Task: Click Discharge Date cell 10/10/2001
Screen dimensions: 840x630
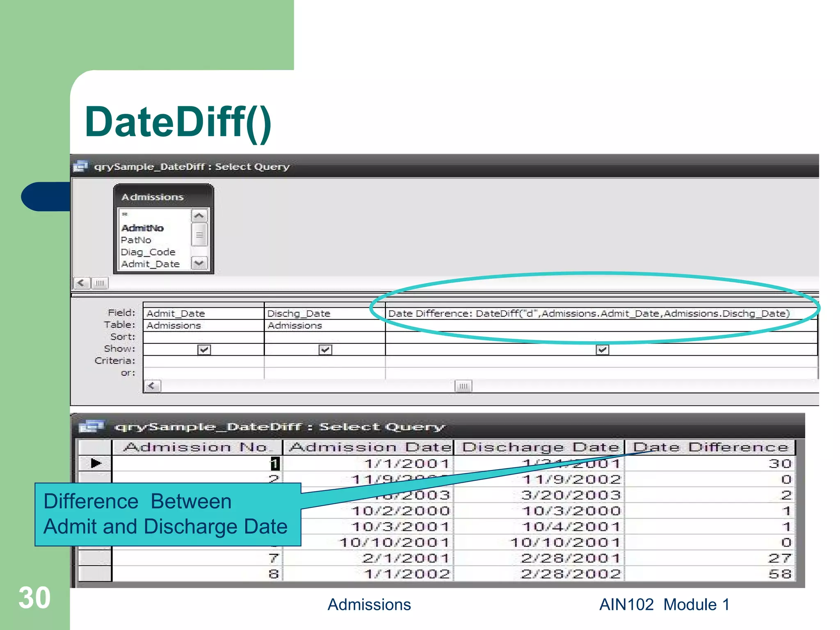Action: (539, 542)
